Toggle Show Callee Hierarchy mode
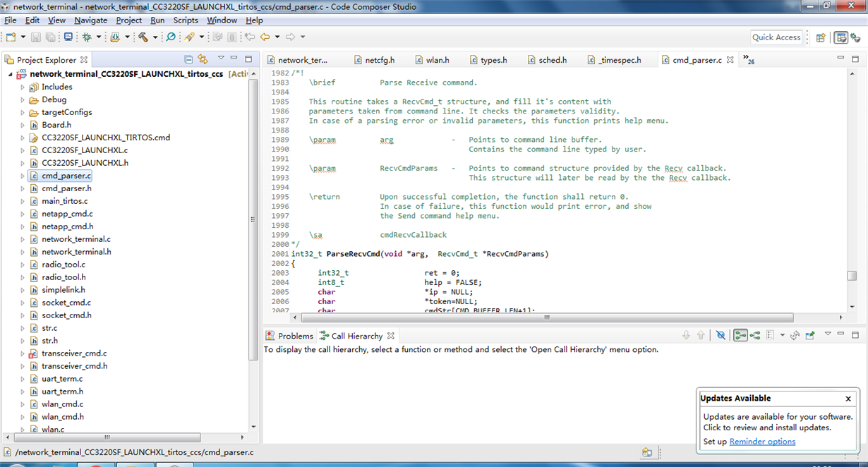The height and width of the screenshot is (467, 868). coord(755,335)
